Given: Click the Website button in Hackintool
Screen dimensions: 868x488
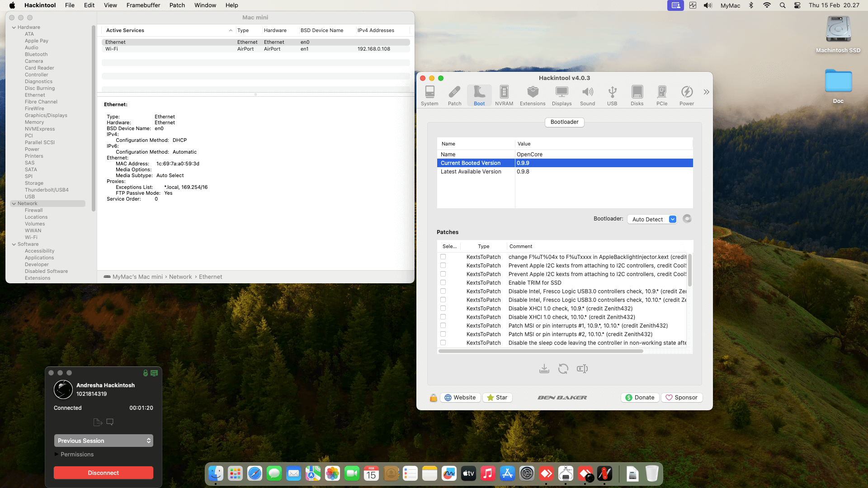Looking at the screenshot, I should point(460,398).
